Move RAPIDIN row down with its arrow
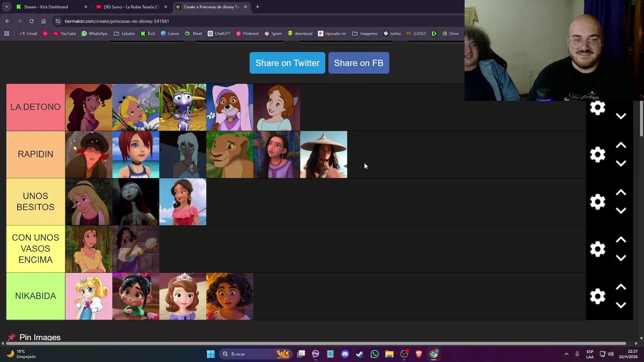 (x=621, y=163)
